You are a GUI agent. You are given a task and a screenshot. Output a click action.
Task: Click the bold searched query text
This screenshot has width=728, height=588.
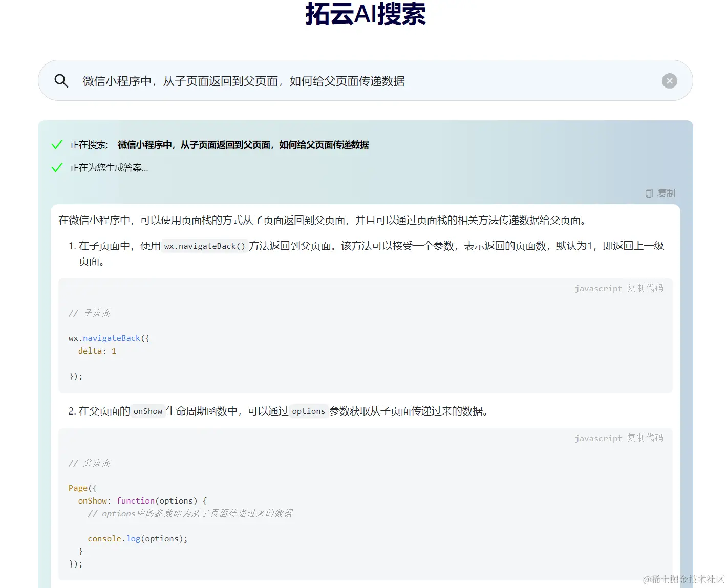243,145
